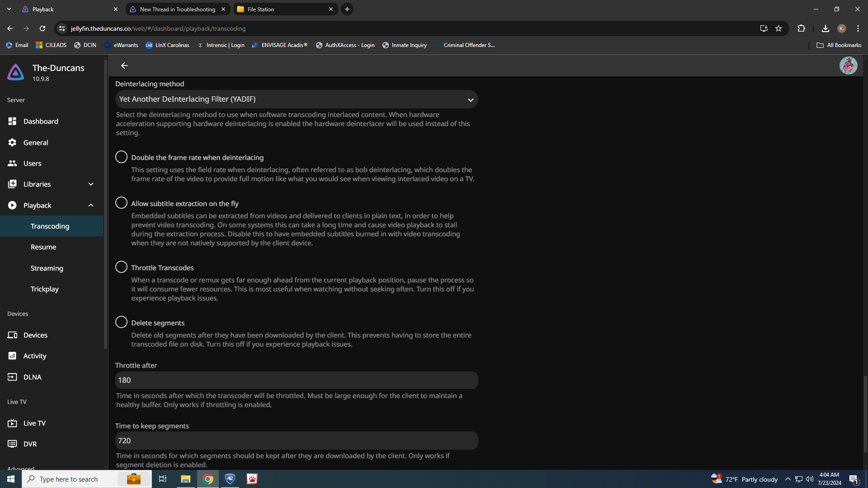Open the DLNA settings page
This screenshot has height=488, width=868.
pyautogui.click(x=32, y=377)
